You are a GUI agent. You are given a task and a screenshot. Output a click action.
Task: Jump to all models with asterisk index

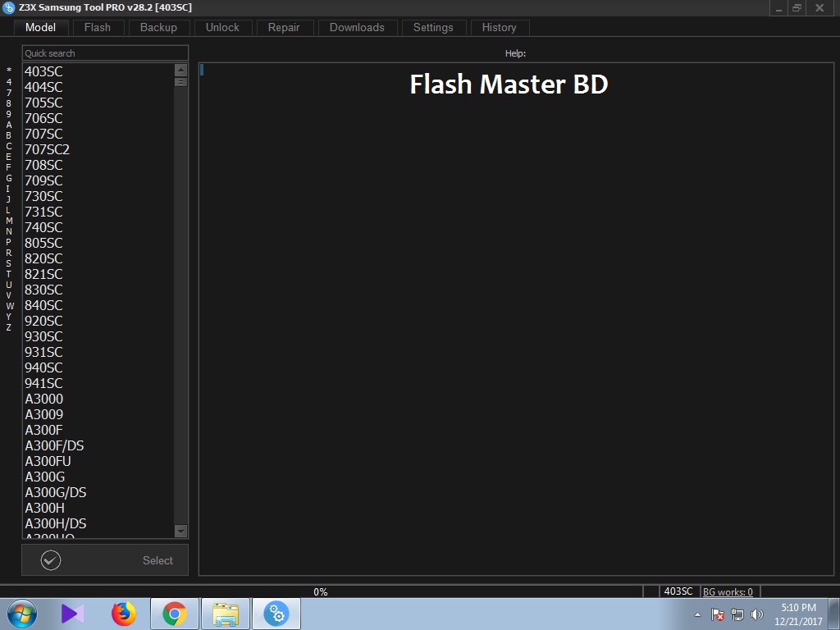tap(8, 71)
